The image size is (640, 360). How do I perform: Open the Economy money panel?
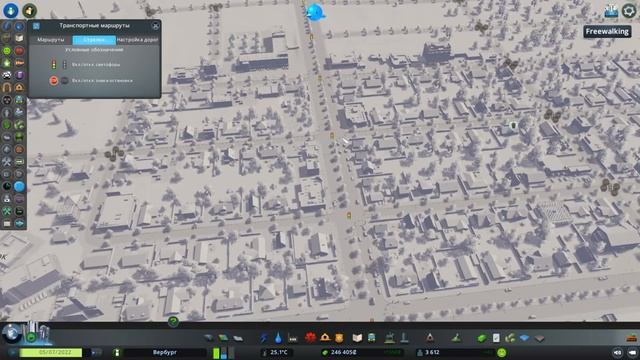click(482, 338)
